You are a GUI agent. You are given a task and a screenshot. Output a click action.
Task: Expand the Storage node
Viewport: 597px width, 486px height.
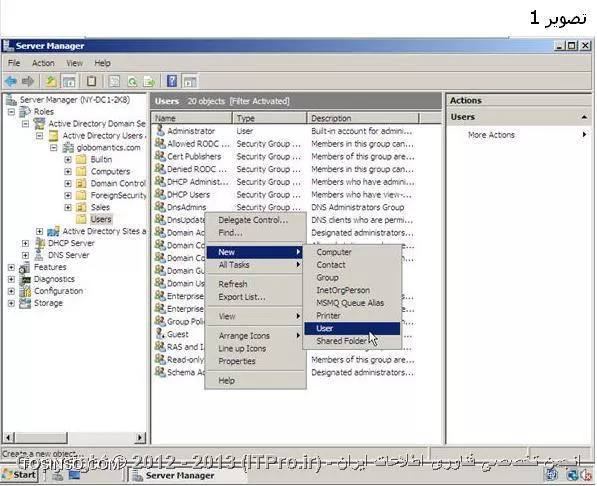(11, 303)
